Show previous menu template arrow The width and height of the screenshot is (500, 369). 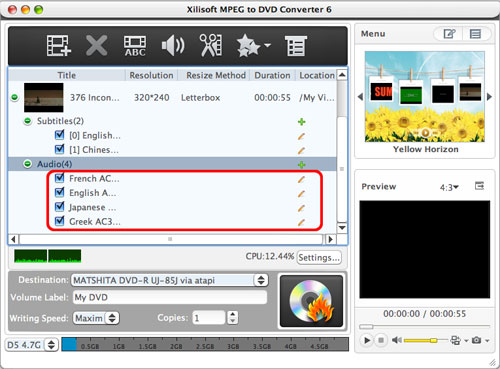(360, 97)
